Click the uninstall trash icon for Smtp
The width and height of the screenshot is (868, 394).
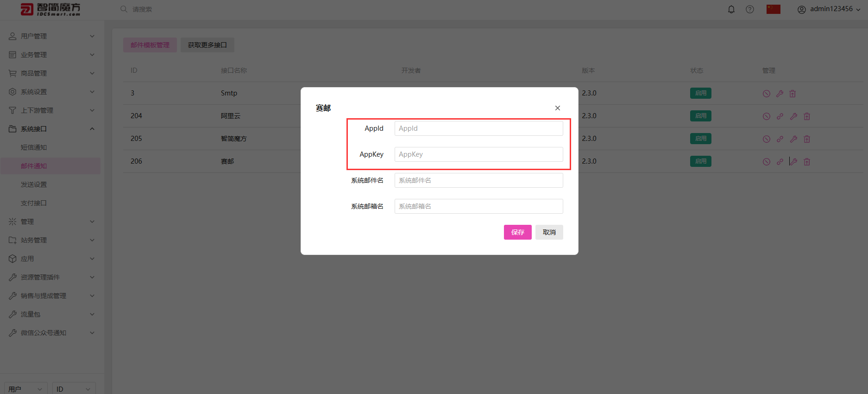click(x=793, y=94)
